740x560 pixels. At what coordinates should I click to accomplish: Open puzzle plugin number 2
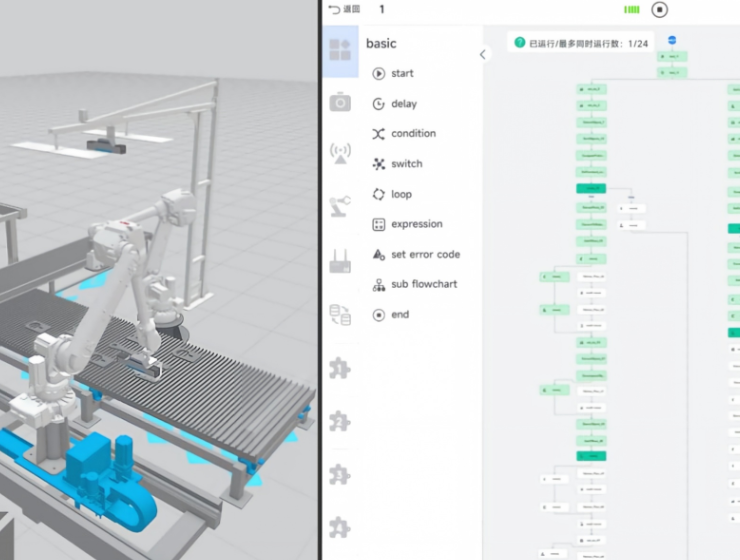tap(340, 421)
